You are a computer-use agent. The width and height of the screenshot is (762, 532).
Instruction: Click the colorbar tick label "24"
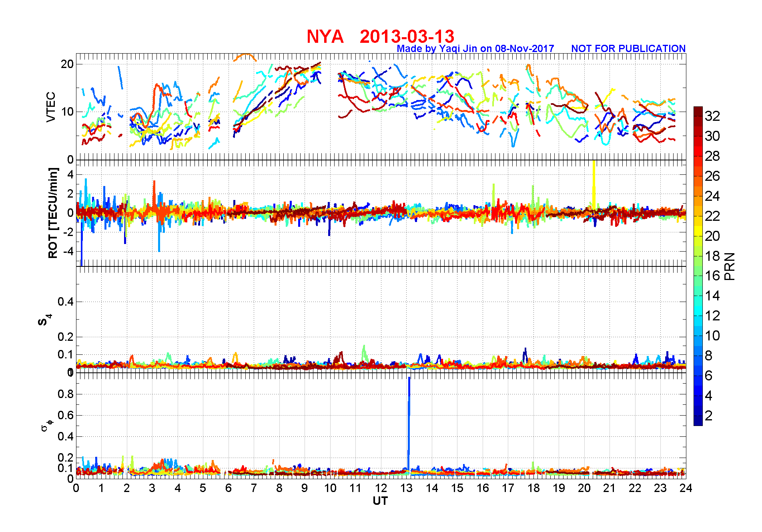click(712, 196)
